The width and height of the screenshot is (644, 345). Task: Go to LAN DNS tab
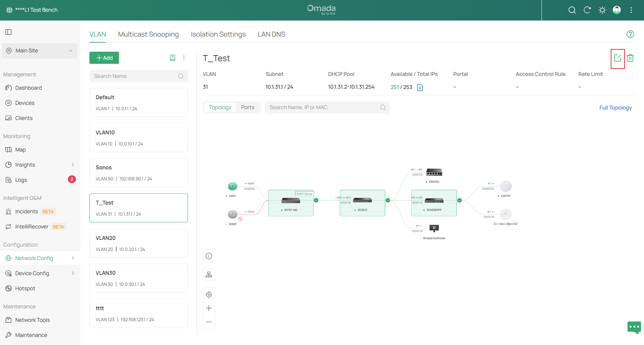point(271,34)
